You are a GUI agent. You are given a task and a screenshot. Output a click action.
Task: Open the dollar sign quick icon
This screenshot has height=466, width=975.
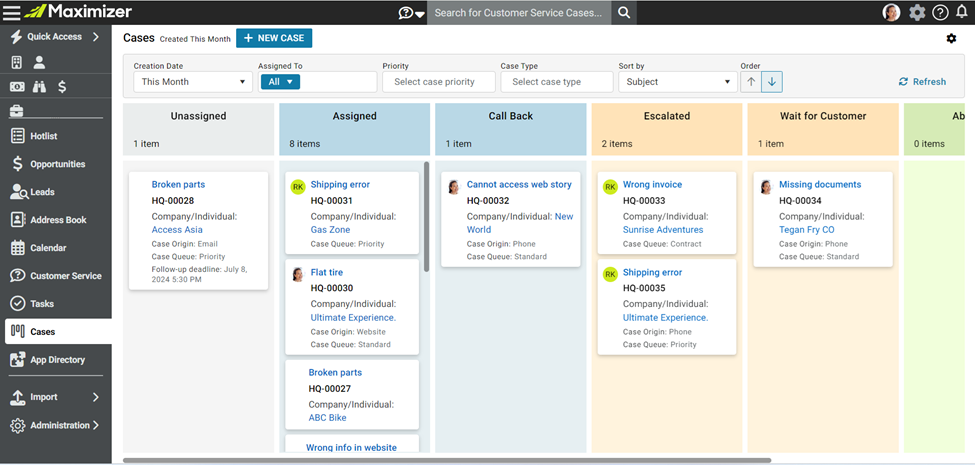click(62, 87)
